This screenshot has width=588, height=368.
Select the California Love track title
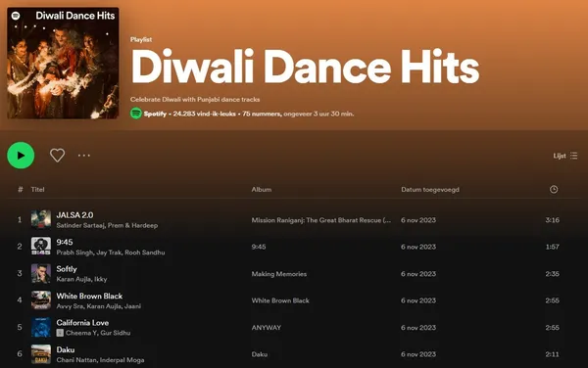coord(82,323)
